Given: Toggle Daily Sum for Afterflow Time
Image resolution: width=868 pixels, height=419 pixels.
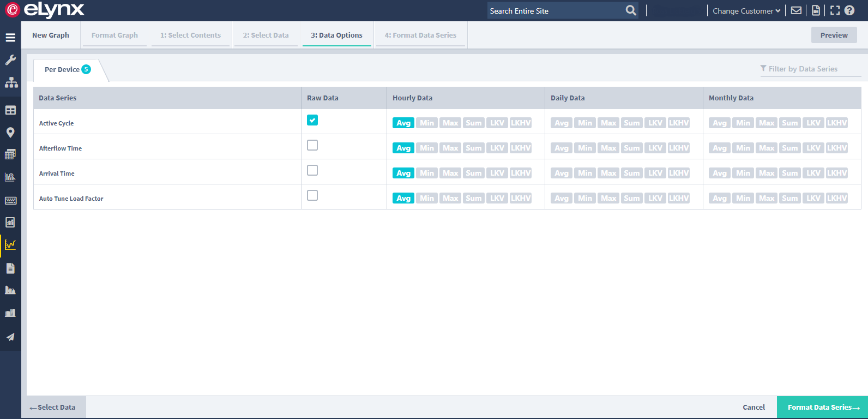Looking at the screenshot, I should tap(632, 148).
